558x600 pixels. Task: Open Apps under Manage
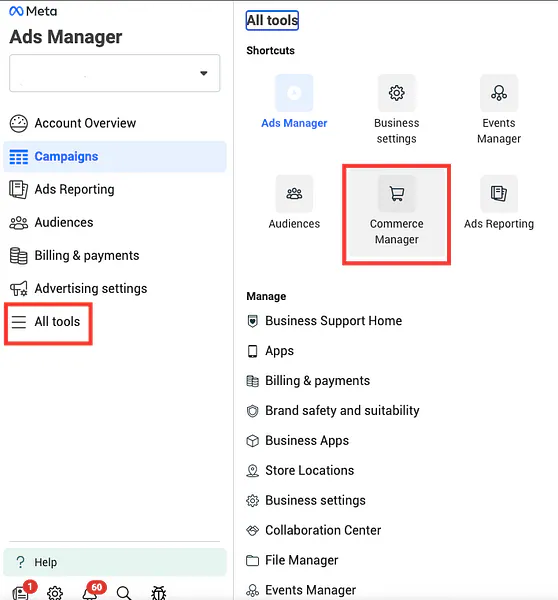point(270,351)
